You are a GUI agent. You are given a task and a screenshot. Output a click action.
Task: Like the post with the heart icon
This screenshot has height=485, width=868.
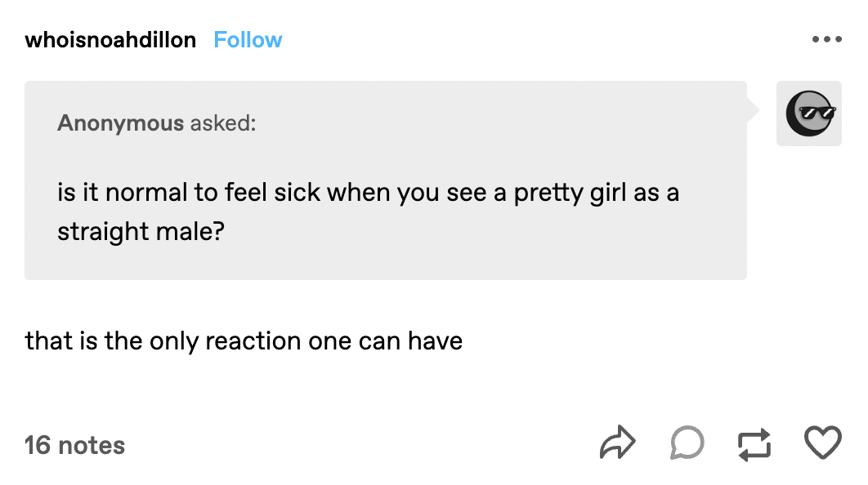[x=822, y=443]
